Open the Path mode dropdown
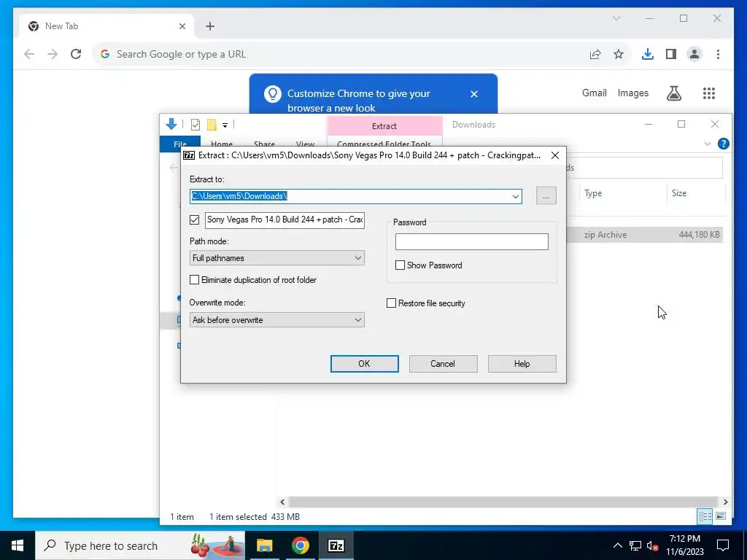747x560 pixels. [276, 258]
